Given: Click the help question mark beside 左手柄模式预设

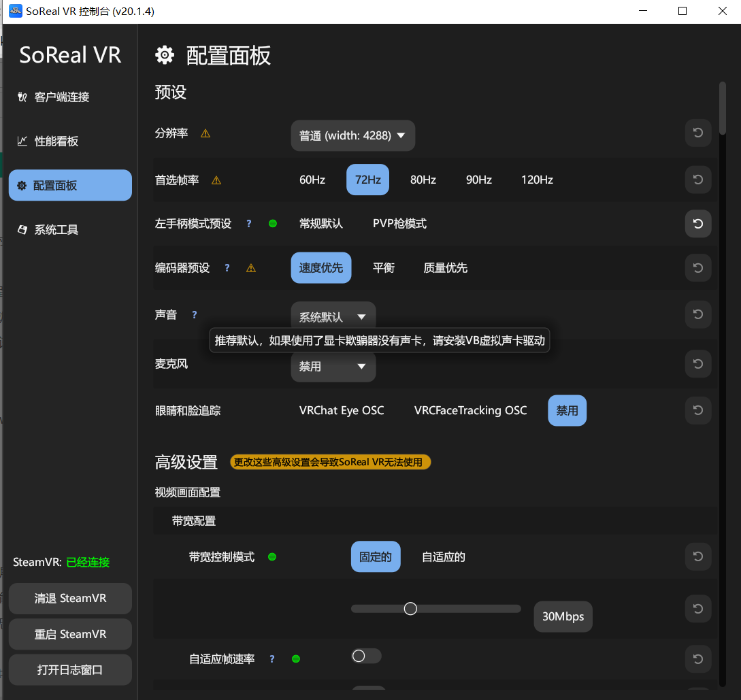Looking at the screenshot, I should pos(249,223).
